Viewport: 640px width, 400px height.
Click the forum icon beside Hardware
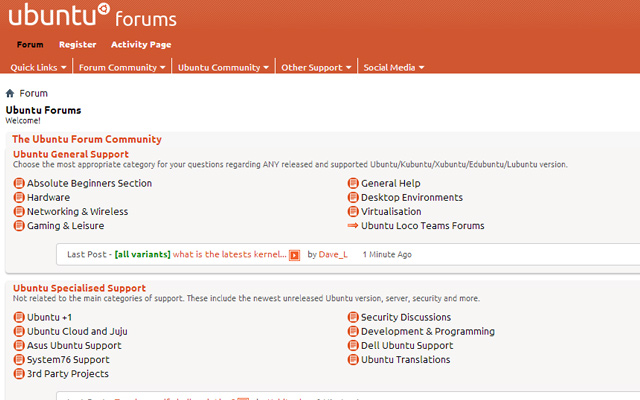click(x=19, y=198)
